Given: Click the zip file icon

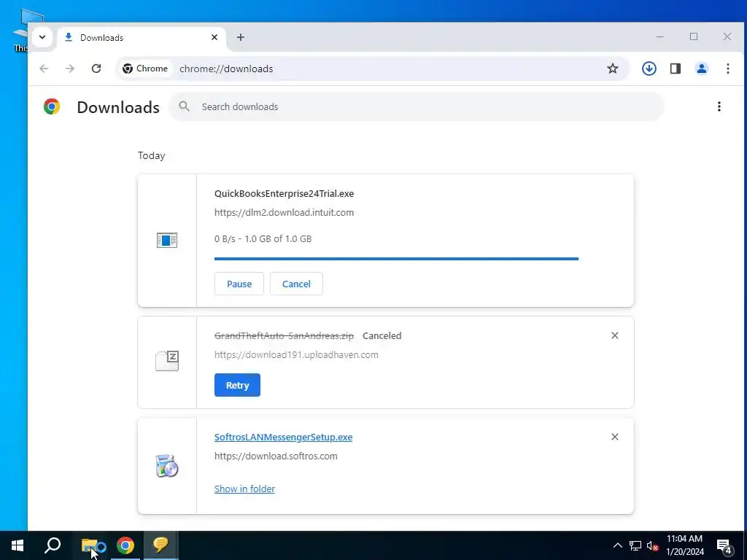Looking at the screenshot, I should [x=167, y=361].
